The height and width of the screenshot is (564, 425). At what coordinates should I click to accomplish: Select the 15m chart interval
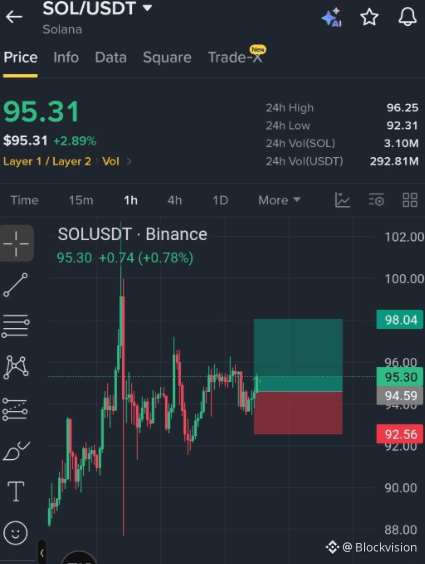coord(81,200)
